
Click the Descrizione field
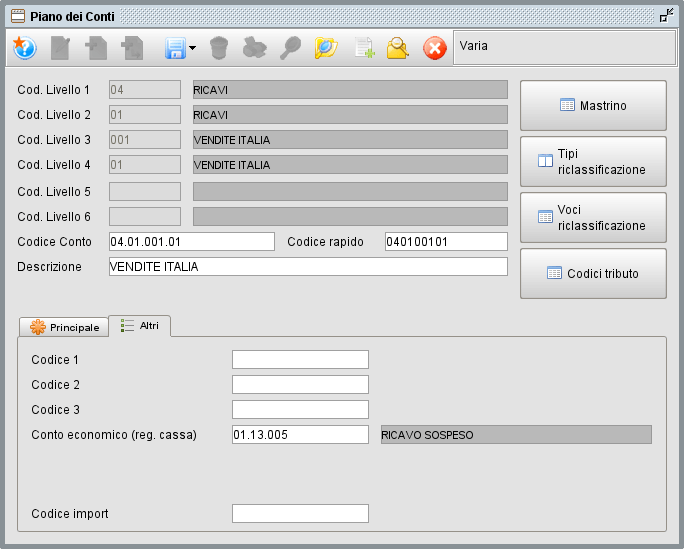pos(308,266)
